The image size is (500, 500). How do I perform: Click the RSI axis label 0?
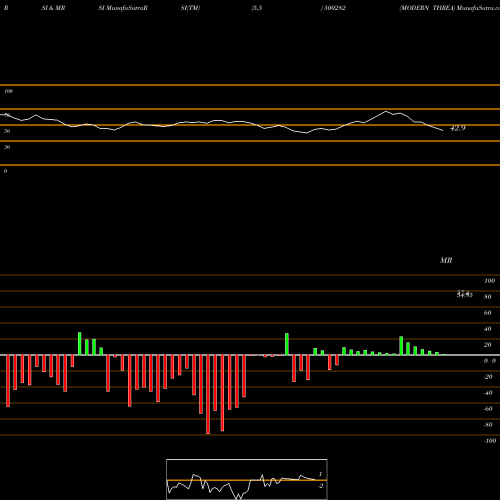pyautogui.click(x=5, y=171)
